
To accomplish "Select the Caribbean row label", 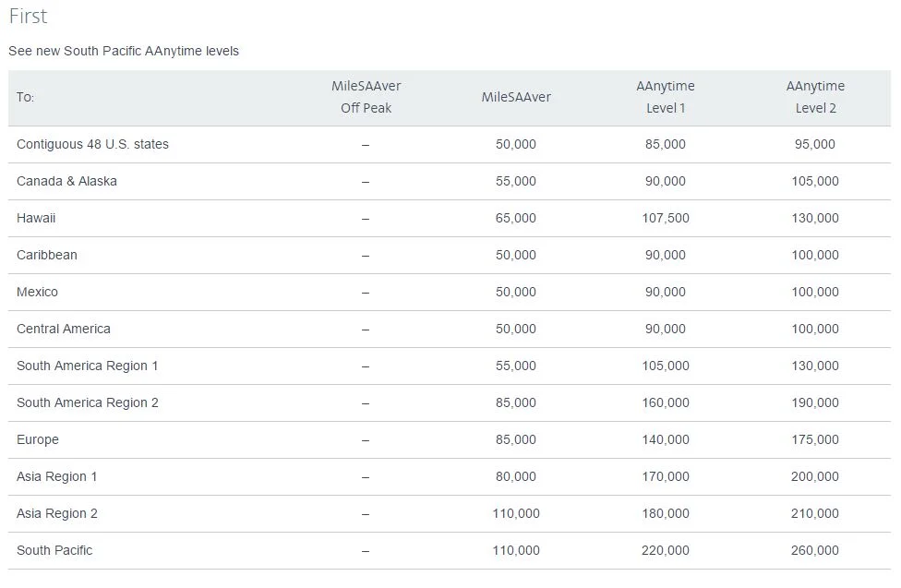I will 46,255.
